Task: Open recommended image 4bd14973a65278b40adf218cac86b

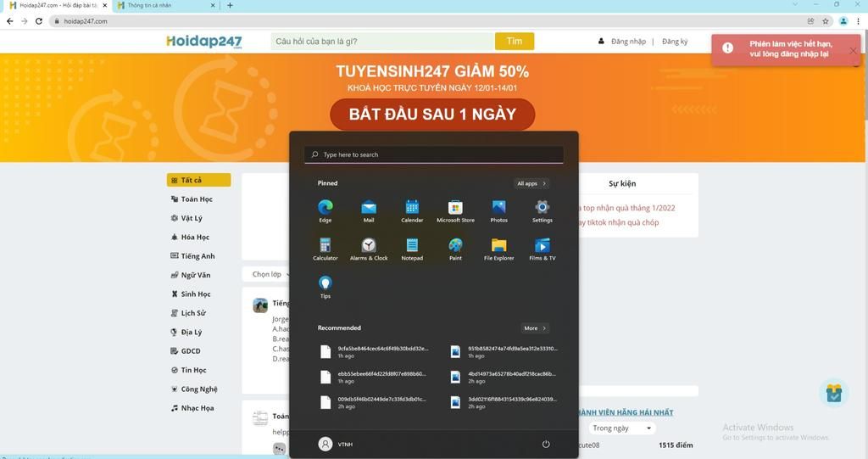Action: pyautogui.click(x=504, y=377)
